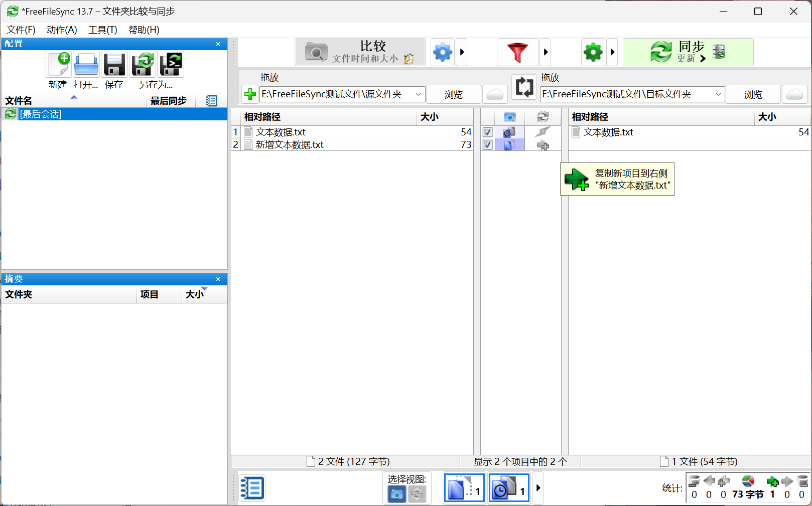The width and height of the screenshot is (812, 506).
Task: Open the 工具(T) menu
Action: [103, 30]
